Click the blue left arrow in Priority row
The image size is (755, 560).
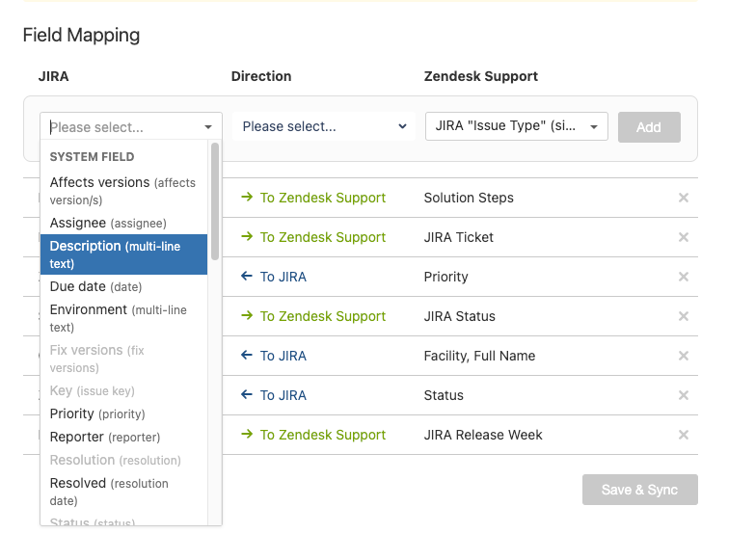tap(247, 276)
